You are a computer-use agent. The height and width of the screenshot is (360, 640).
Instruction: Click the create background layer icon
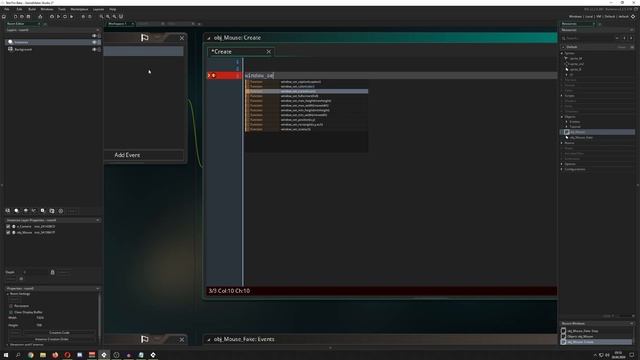click(x=8, y=211)
